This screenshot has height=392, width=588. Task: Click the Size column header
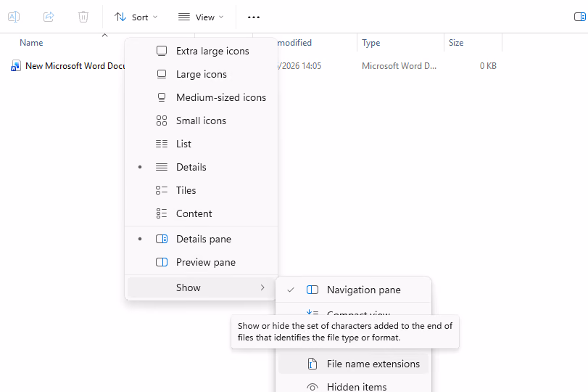tap(456, 43)
